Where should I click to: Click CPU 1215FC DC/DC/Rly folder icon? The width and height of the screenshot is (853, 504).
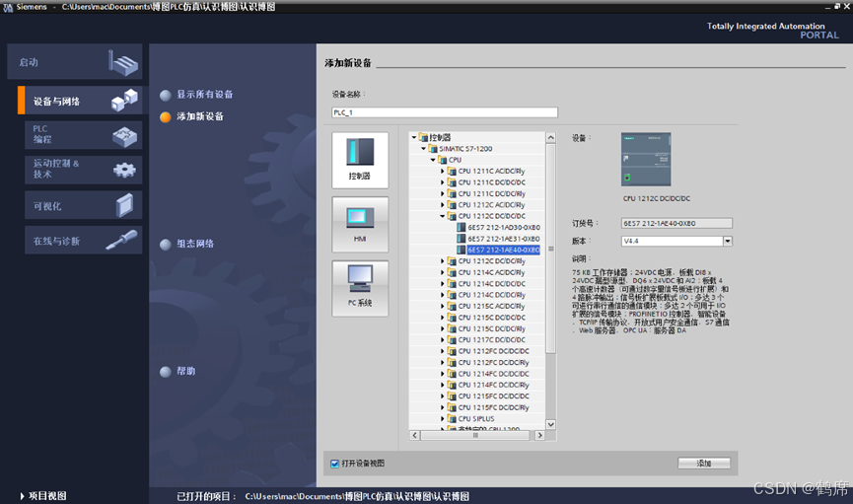(x=452, y=407)
